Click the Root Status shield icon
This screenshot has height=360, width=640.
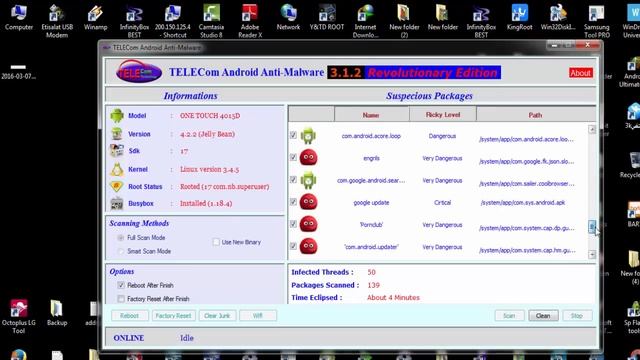117,187
